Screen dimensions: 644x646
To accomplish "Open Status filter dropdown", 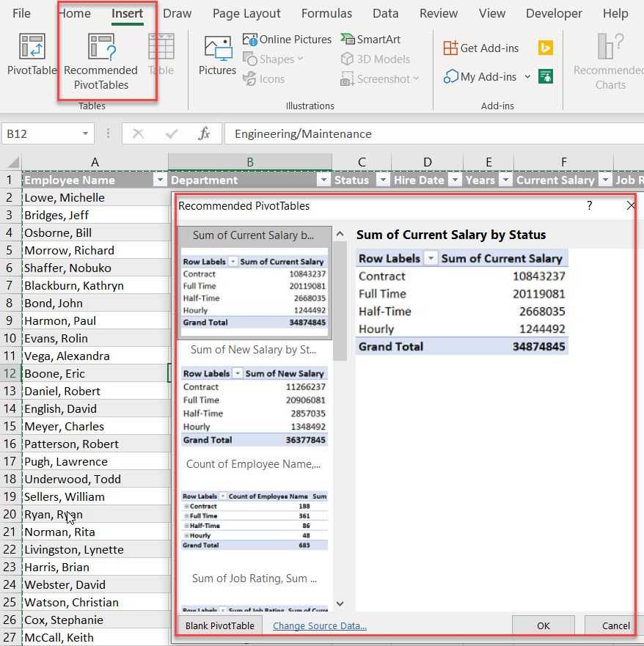I will (x=383, y=180).
